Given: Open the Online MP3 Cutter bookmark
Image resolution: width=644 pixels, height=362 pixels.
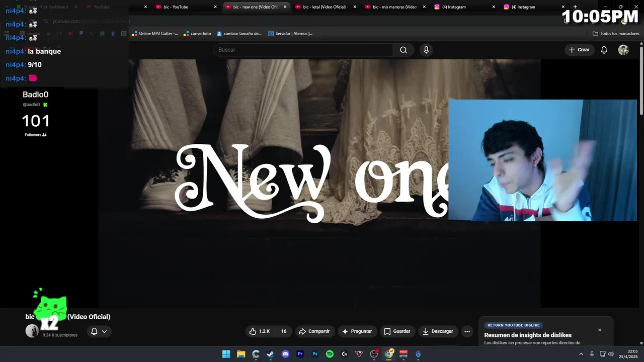Looking at the screenshot, I should point(155,34).
